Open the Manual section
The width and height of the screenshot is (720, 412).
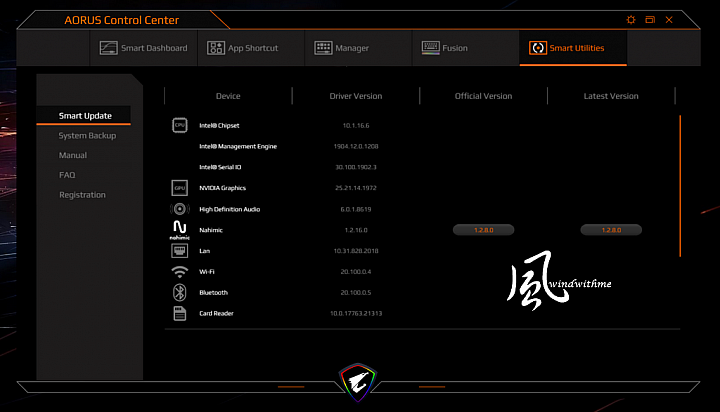click(x=73, y=155)
